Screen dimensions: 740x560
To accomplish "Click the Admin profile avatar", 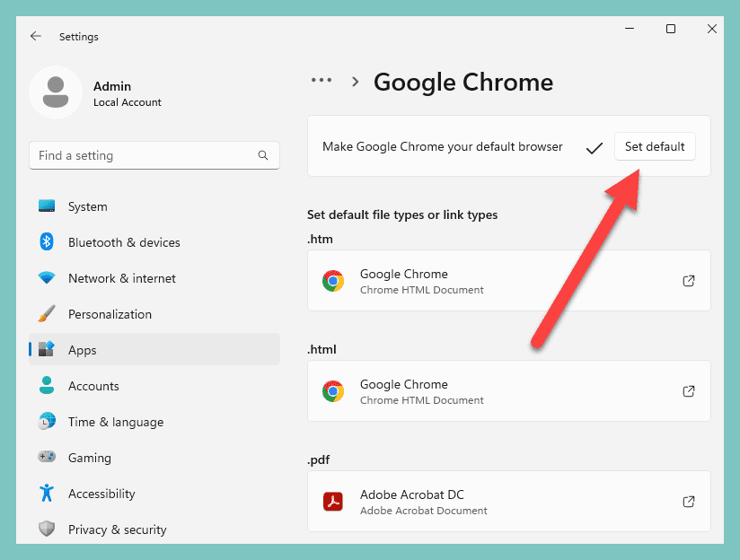I will point(56,92).
